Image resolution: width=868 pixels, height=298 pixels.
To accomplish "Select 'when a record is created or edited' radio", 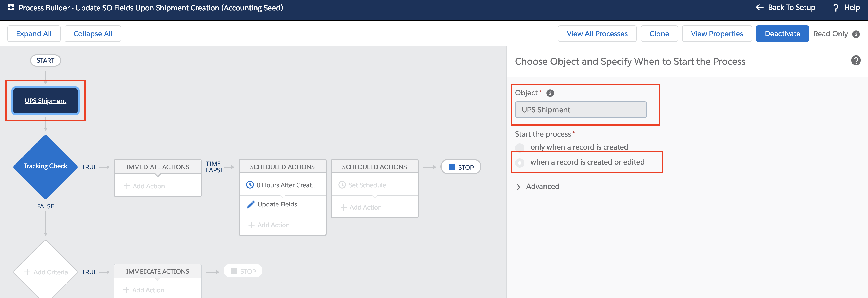I will (x=520, y=163).
